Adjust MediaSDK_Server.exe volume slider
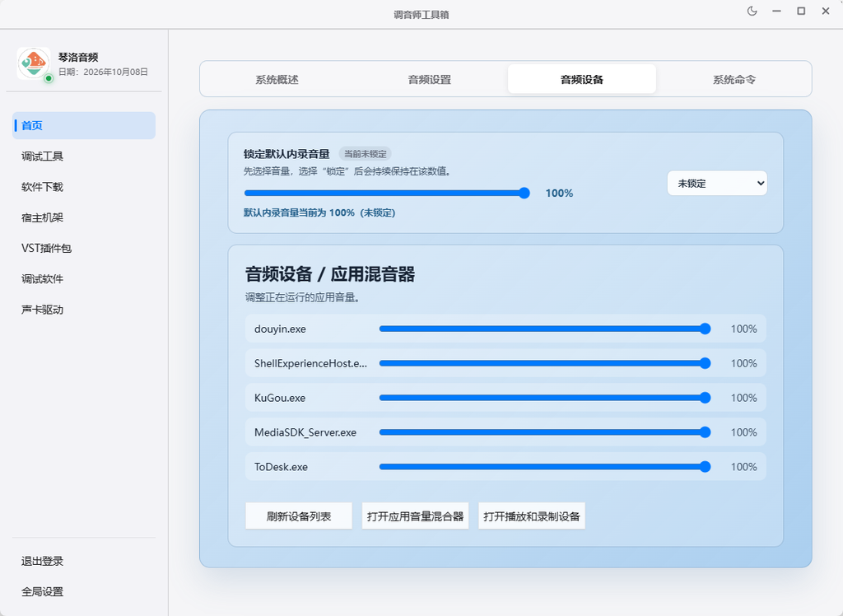Viewport: 843px width, 616px height. pyautogui.click(x=545, y=432)
